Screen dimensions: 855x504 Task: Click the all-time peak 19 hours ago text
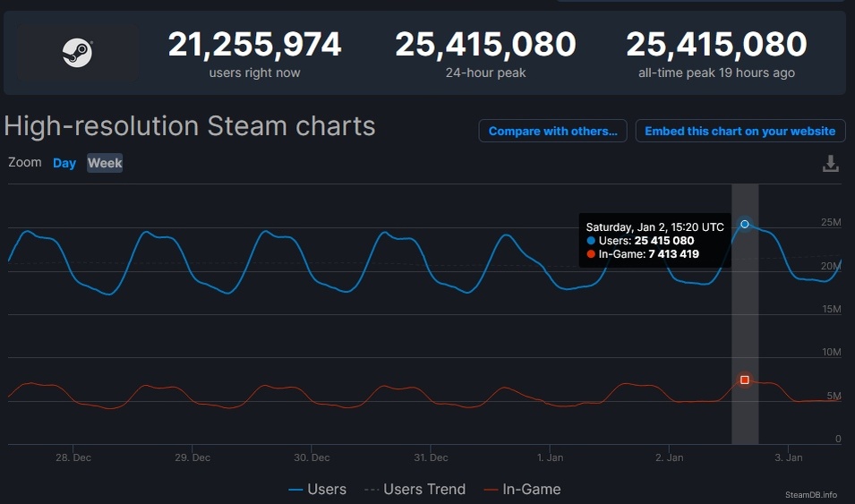tap(716, 73)
